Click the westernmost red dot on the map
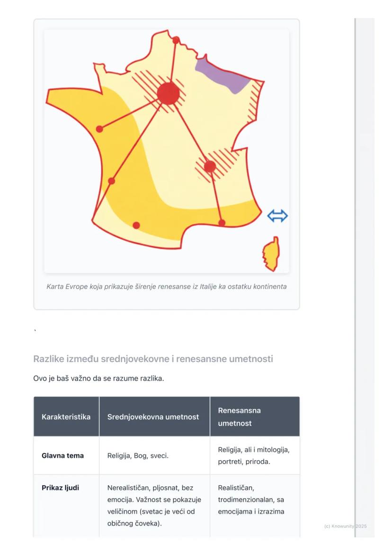The image size is (392, 555). pos(99,129)
